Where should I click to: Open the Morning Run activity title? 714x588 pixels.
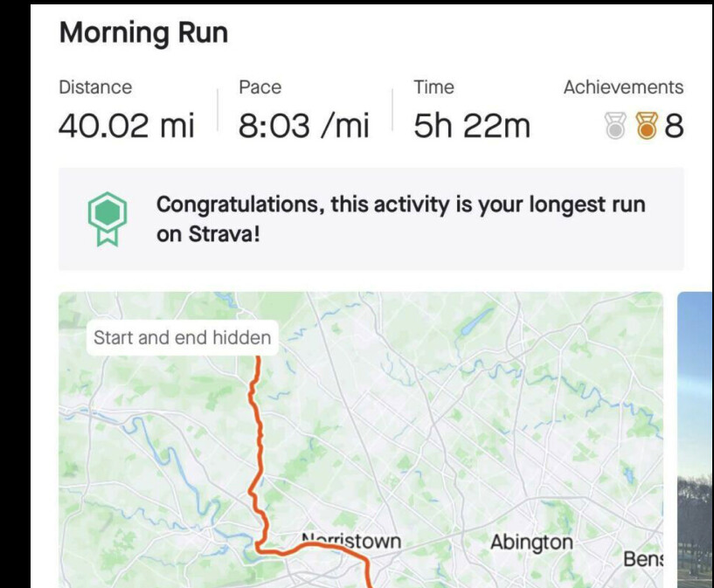pos(143,33)
